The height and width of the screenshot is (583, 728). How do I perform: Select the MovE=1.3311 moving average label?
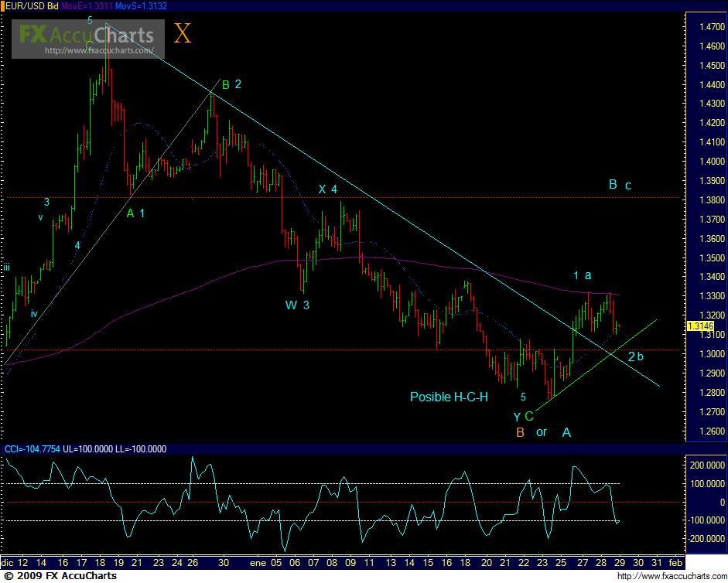88,5
